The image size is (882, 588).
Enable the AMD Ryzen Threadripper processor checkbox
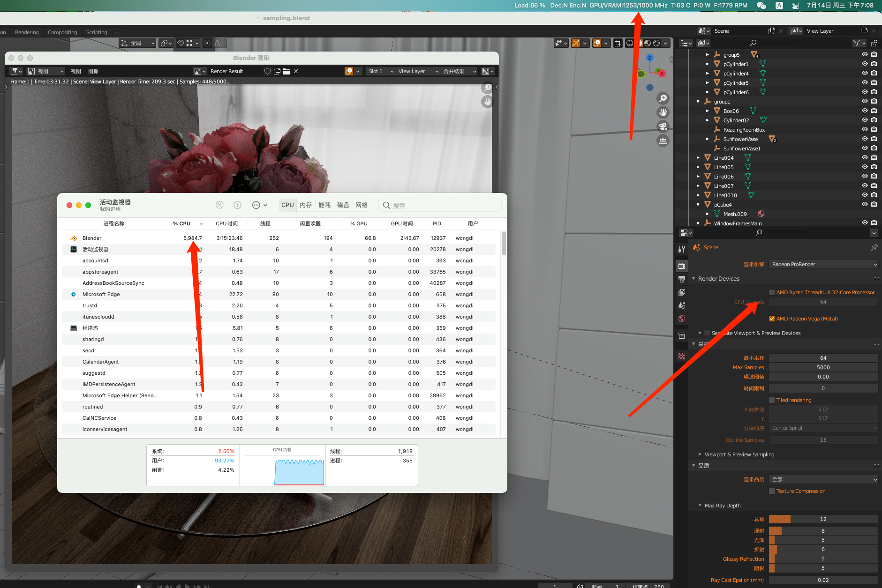pyautogui.click(x=772, y=292)
